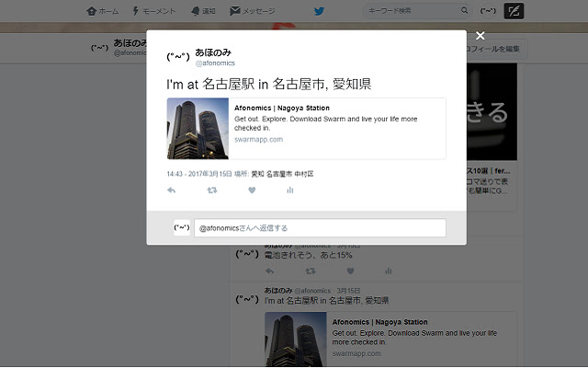Follow the swarmapp.com link in the background timeline card
This screenshot has width=588, height=368.
[356, 353]
